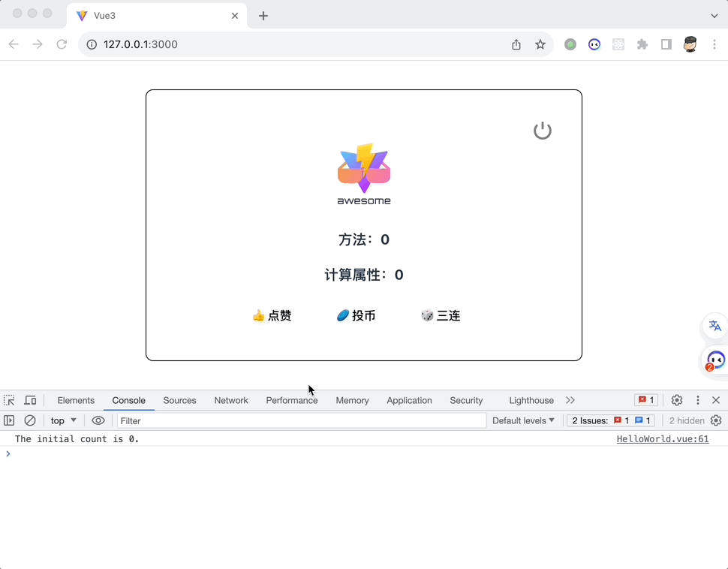Toggle device toolbar emulation
Screen dimensions: 728x569
pyautogui.click(x=30, y=400)
